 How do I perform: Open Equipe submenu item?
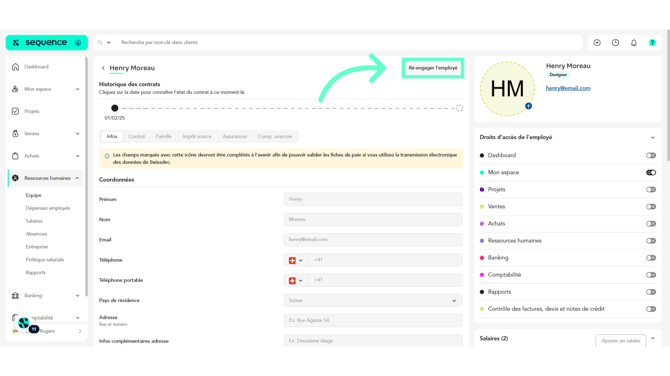[x=33, y=195]
